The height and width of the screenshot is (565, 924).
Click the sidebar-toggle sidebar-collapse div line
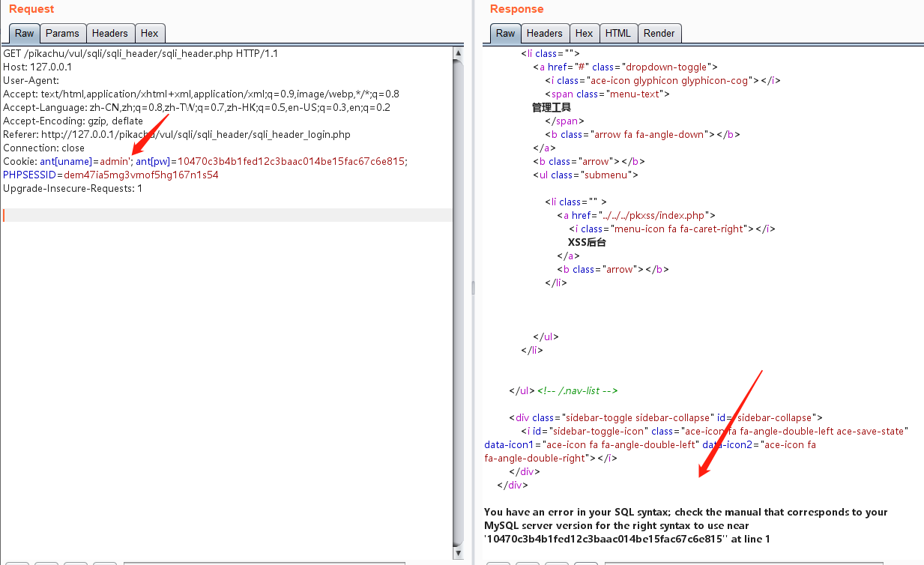click(x=665, y=417)
